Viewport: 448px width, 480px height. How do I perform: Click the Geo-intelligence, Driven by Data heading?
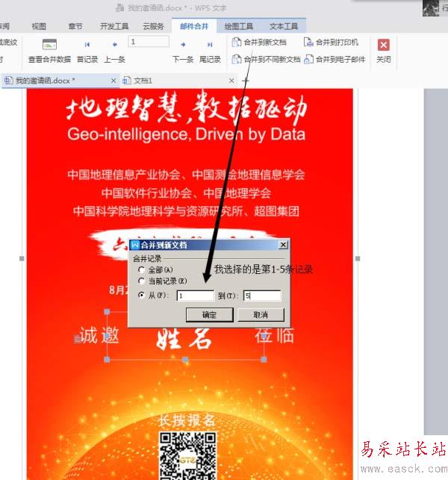click(186, 134)
